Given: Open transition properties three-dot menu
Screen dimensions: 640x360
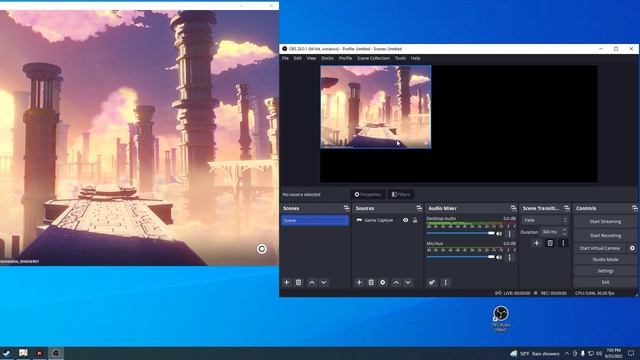Looking at the screenshot, I should click(x=563, y=243).
